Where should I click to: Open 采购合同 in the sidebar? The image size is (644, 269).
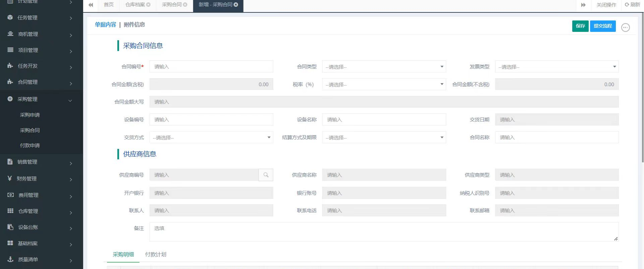click(x=30, y=130)
